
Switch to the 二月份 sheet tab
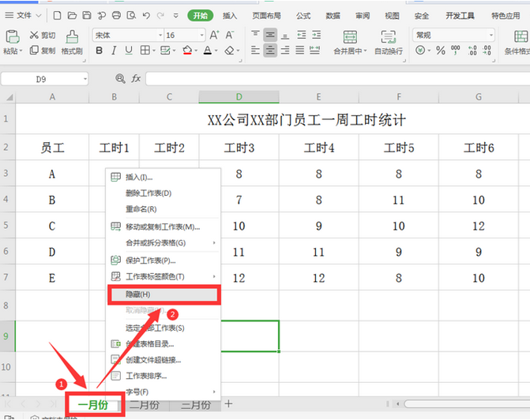pyautogui.click(x=145, y=404)
